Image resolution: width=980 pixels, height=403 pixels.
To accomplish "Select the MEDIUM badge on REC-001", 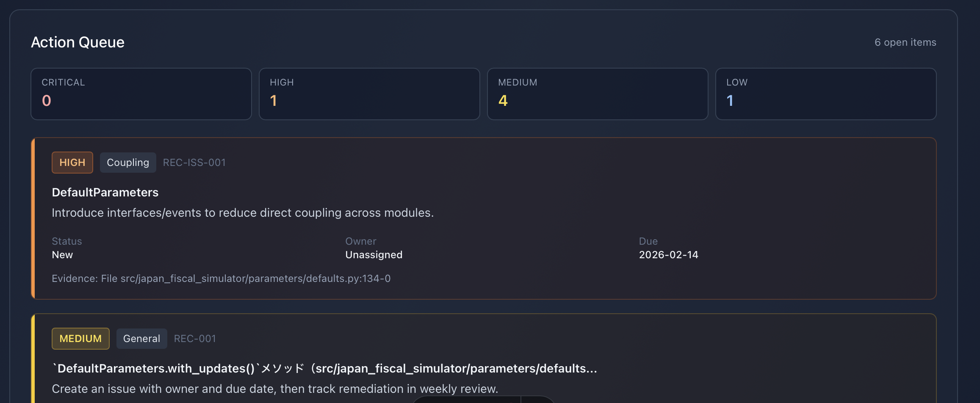I will tap(80, 338).
